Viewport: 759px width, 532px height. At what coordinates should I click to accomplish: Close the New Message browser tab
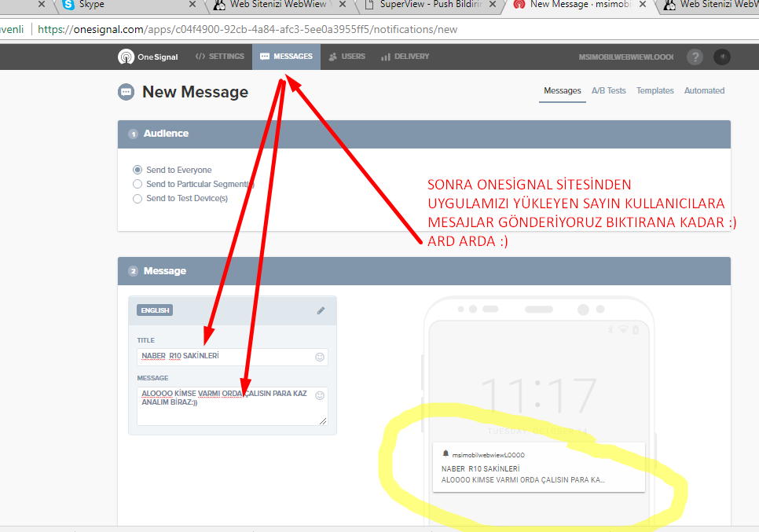tap(643, 5)
